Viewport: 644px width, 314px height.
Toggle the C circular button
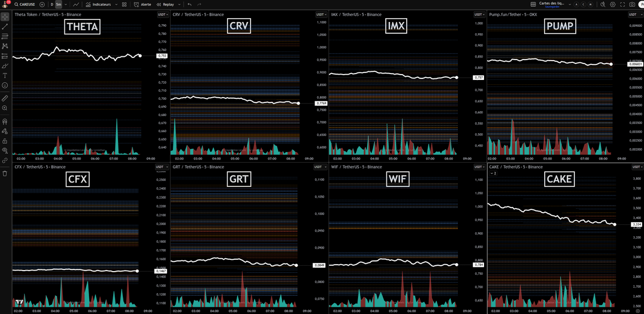pos(583,4)
